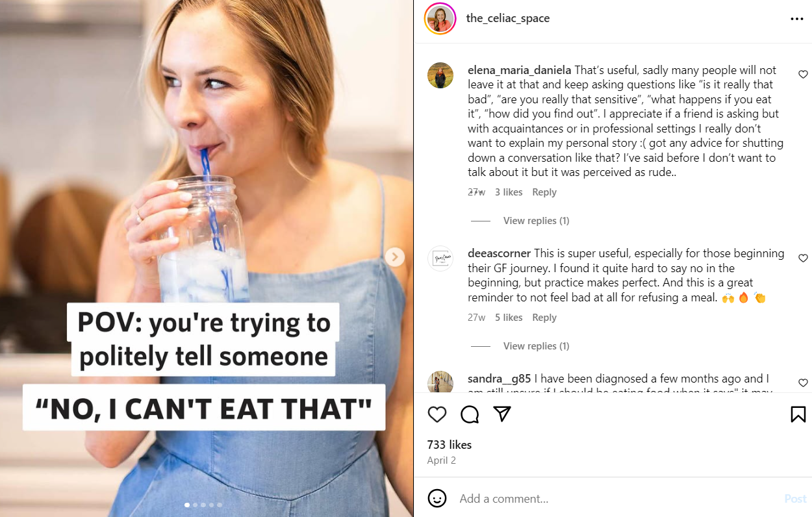View the 733 likes list
Screen dimensions: 812x517
click(450, 445)
